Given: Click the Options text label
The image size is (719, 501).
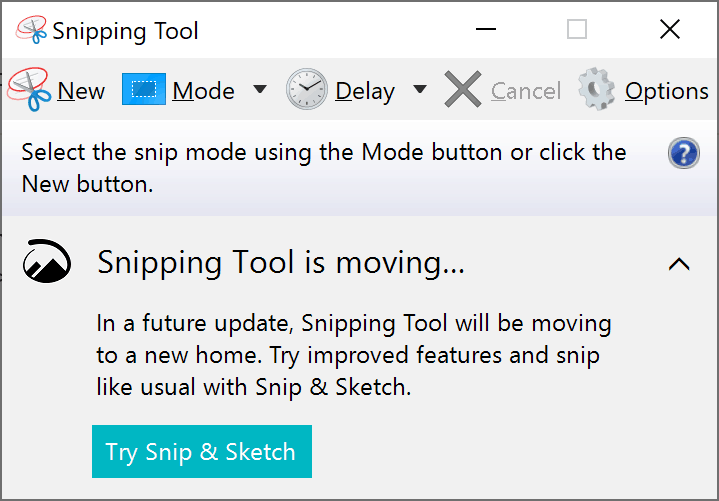Looking at the screenshot, I should click(666, 91).
